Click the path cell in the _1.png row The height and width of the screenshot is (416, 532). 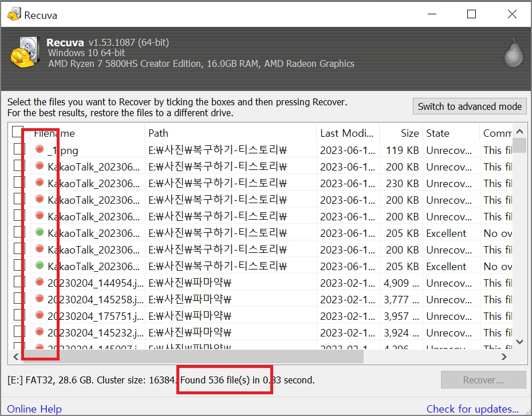pos(218,150)
